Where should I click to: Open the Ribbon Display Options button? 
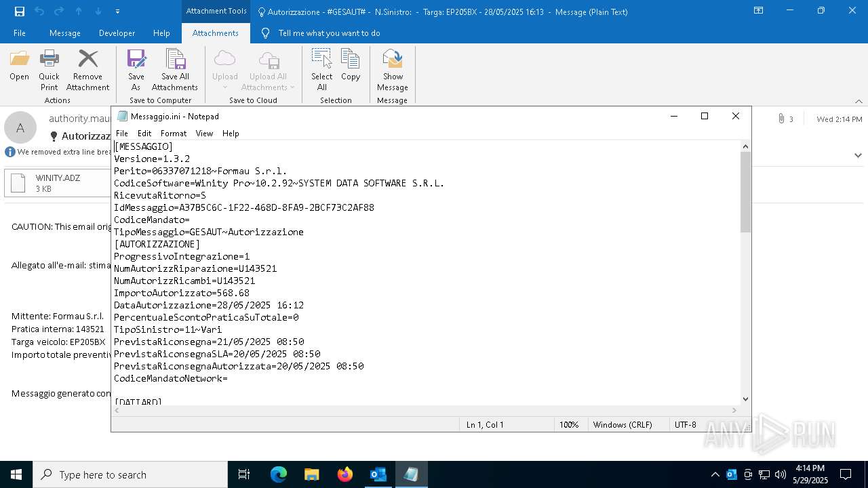click(x=759, y=11)
